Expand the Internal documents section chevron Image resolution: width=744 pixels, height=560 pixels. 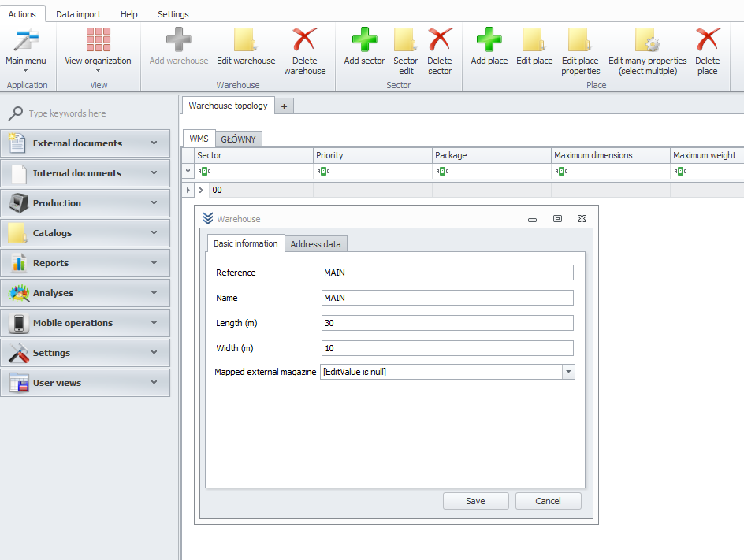[x=154, y=173]
